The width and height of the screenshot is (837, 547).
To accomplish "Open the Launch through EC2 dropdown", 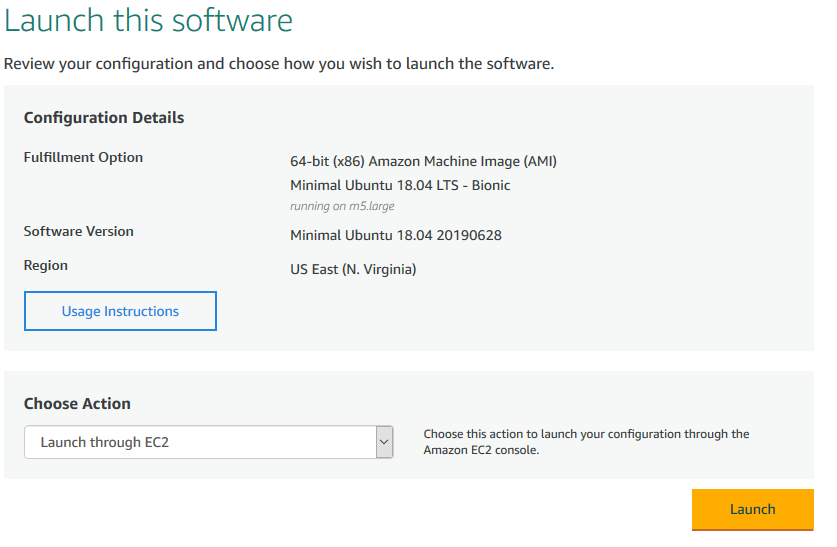I will click(x=209, y=442).
